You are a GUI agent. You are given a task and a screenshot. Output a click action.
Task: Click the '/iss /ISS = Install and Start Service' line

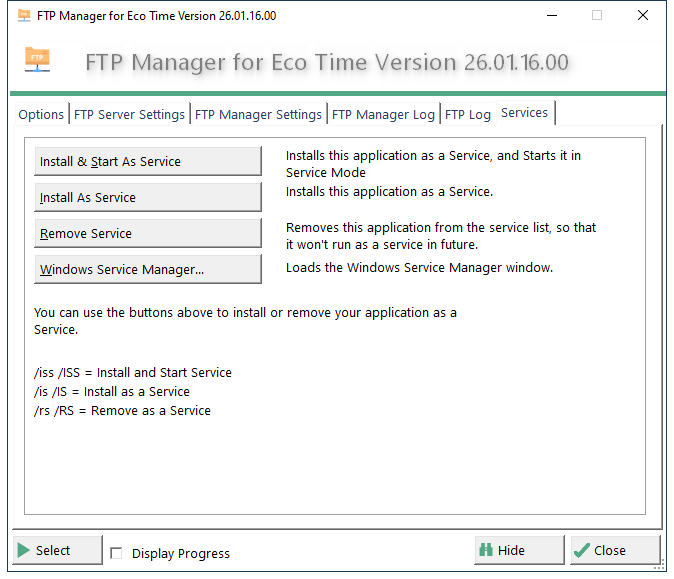click(133, 372)
